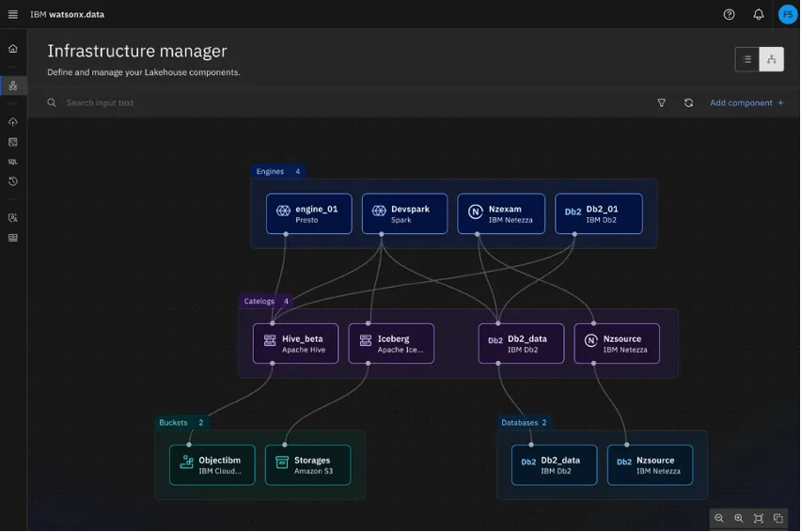Select the Infrastructure manager sidebar icon
801x532 pixels.
[13, 86]
